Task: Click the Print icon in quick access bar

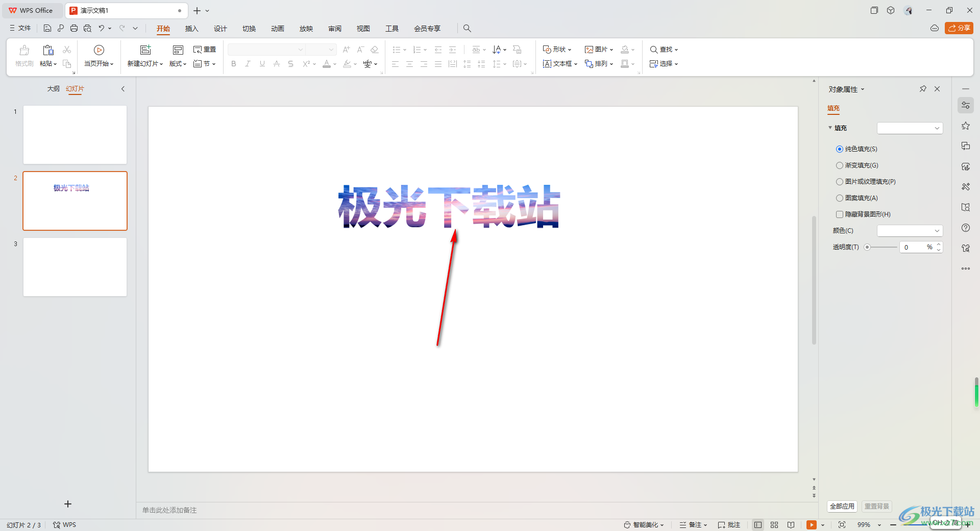Action: pos(74,28)
